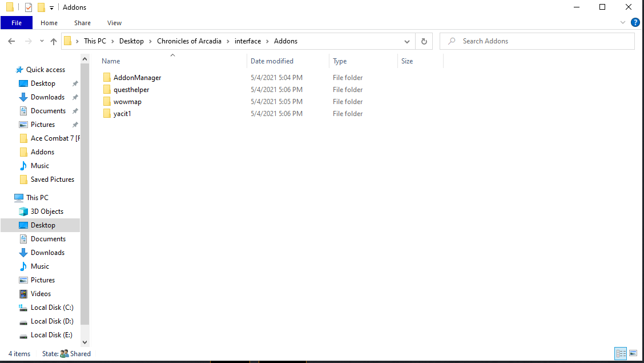Toggle the ribbon expand chevron

tap(623, 23)
